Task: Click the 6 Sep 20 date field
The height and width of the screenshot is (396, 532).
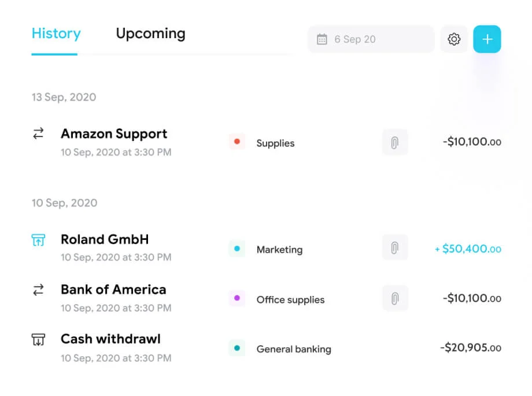Action: [x=371, y=39]
